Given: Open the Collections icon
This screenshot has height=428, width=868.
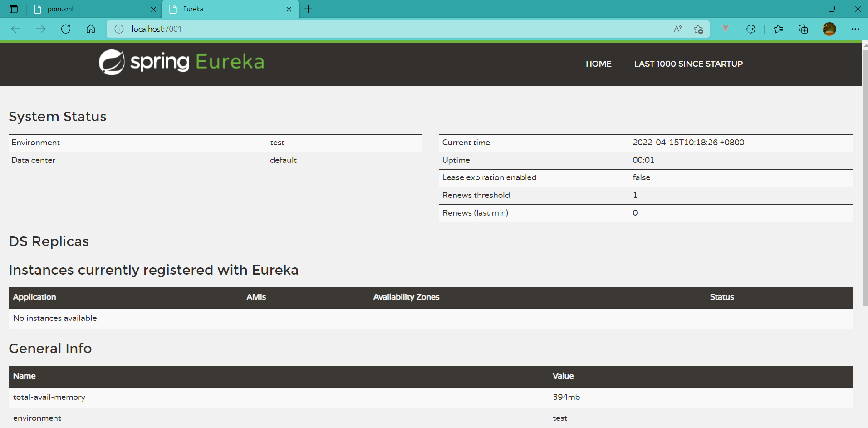Looking at the screenshot, I should coord(803,29).
